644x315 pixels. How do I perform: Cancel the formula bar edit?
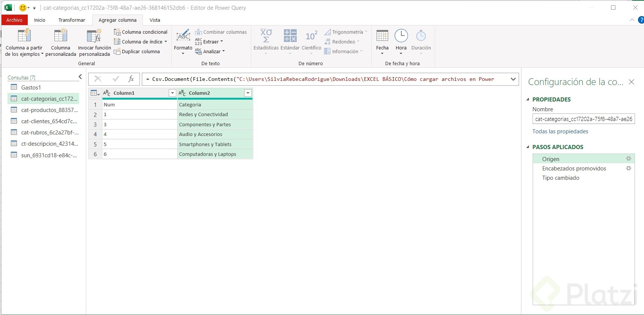98,79
